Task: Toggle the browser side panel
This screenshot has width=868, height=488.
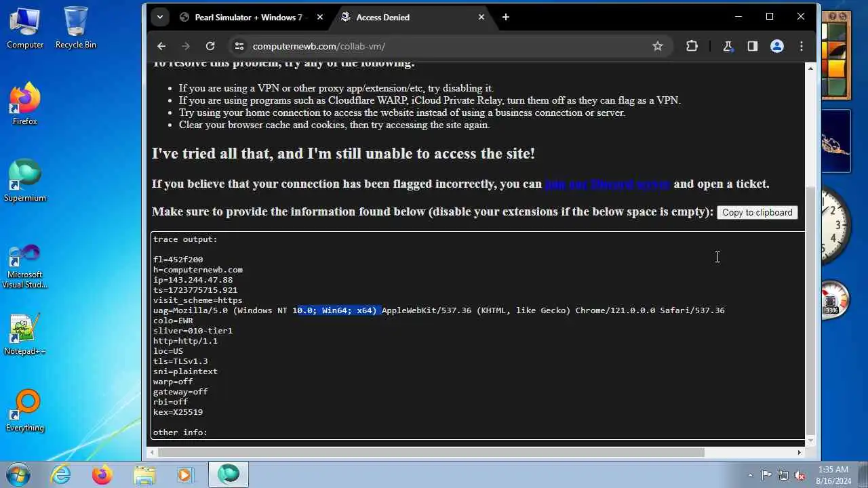Action: click(752, 46)
